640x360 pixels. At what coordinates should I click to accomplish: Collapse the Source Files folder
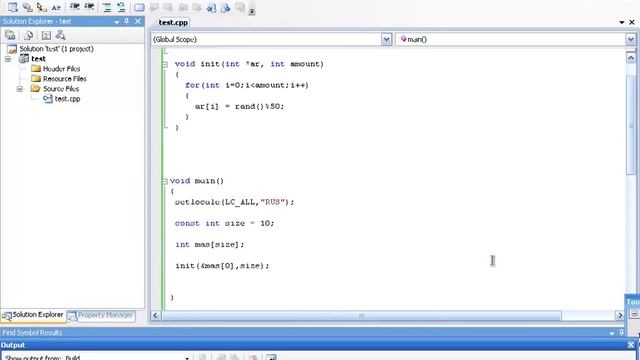[20, 89]
